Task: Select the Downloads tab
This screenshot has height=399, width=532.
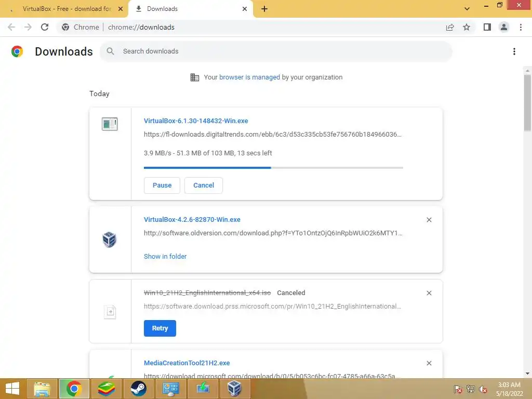Action: (190, 9)
